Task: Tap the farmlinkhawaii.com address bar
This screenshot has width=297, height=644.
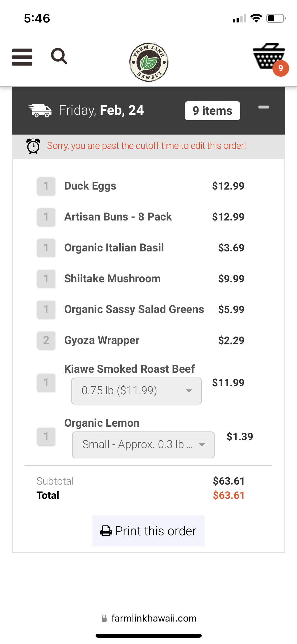Action: (x=154, y=618)
